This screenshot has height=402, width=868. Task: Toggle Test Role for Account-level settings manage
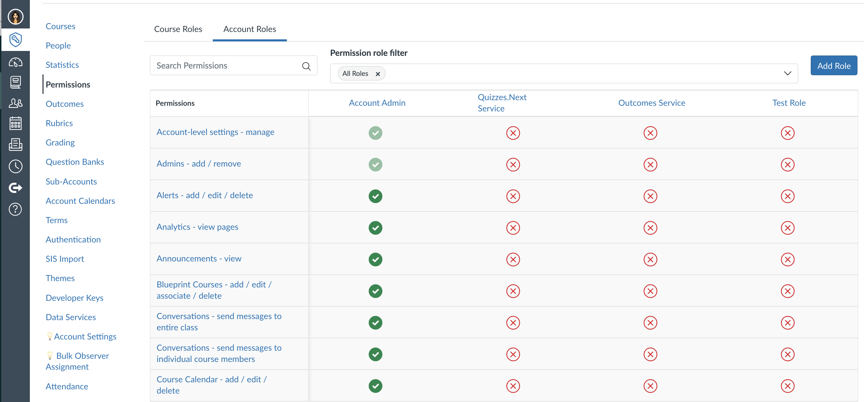788,133
